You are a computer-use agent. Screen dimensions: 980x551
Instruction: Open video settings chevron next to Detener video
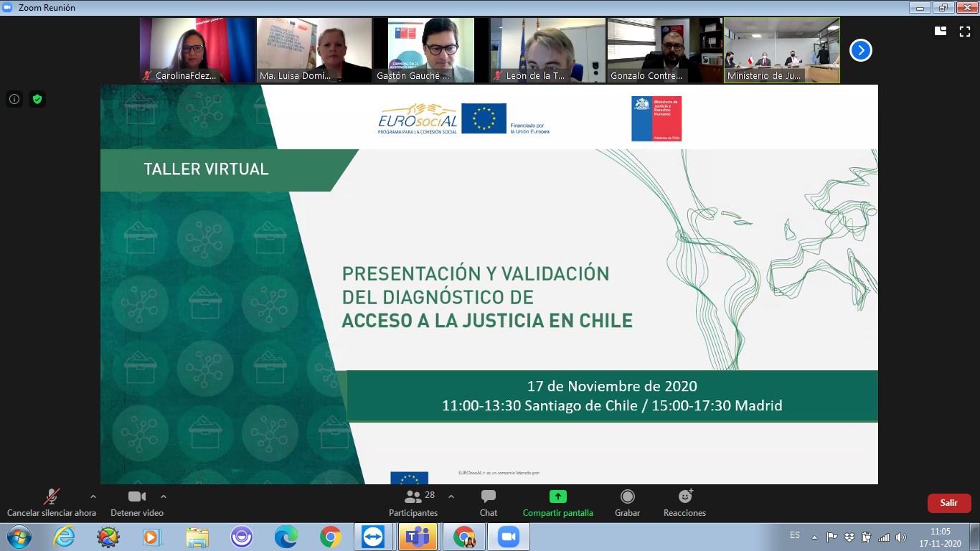pos(164,496)
